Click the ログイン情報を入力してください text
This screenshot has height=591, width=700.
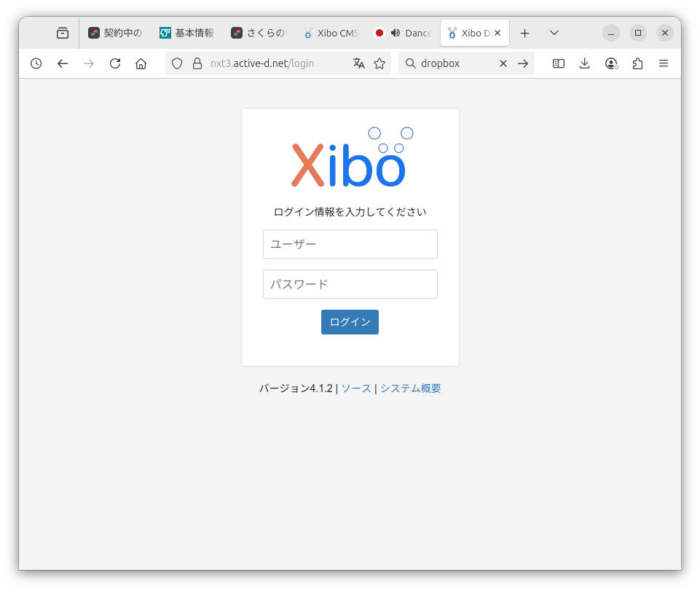pos(350,212)
